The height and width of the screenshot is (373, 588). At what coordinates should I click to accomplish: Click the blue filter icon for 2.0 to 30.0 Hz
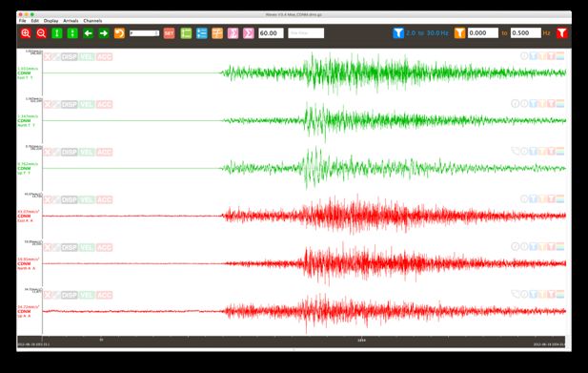[398, 33]
